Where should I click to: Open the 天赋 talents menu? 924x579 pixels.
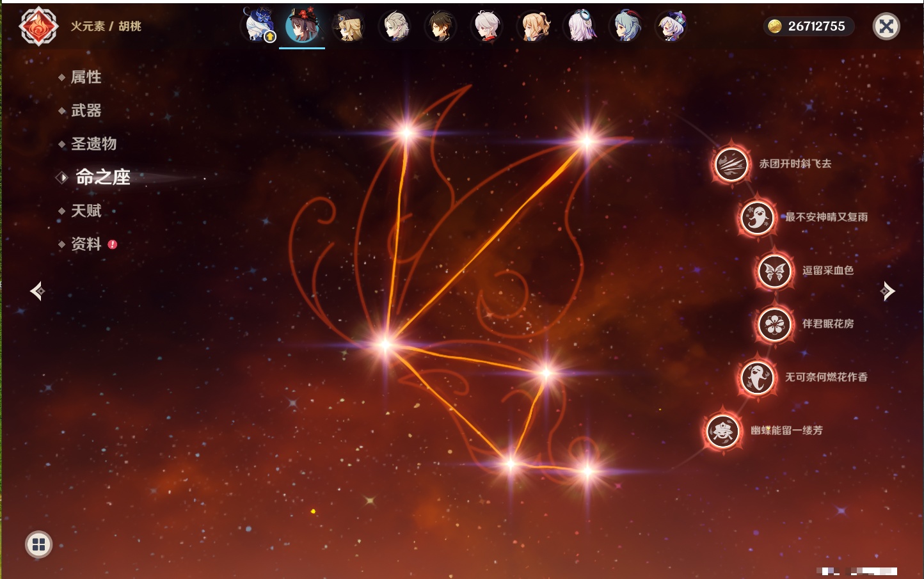[x=86, y=210]
